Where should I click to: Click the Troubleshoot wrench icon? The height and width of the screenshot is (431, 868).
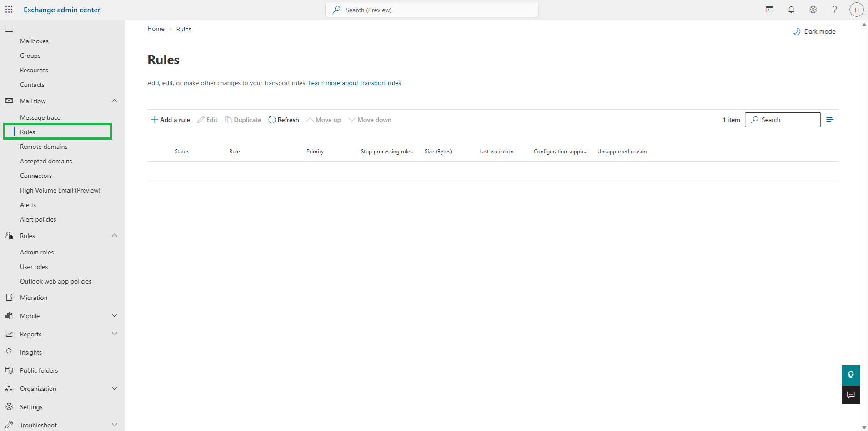tap(9, 425)
